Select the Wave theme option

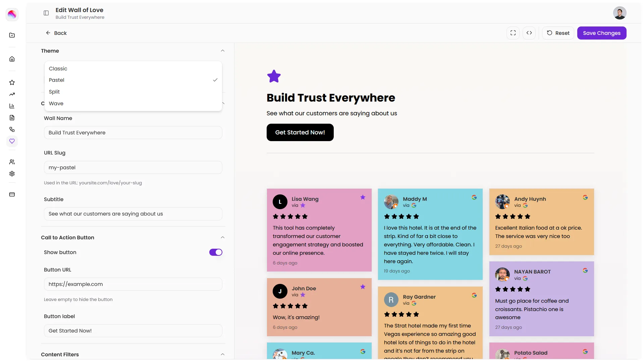pos(133,104)
